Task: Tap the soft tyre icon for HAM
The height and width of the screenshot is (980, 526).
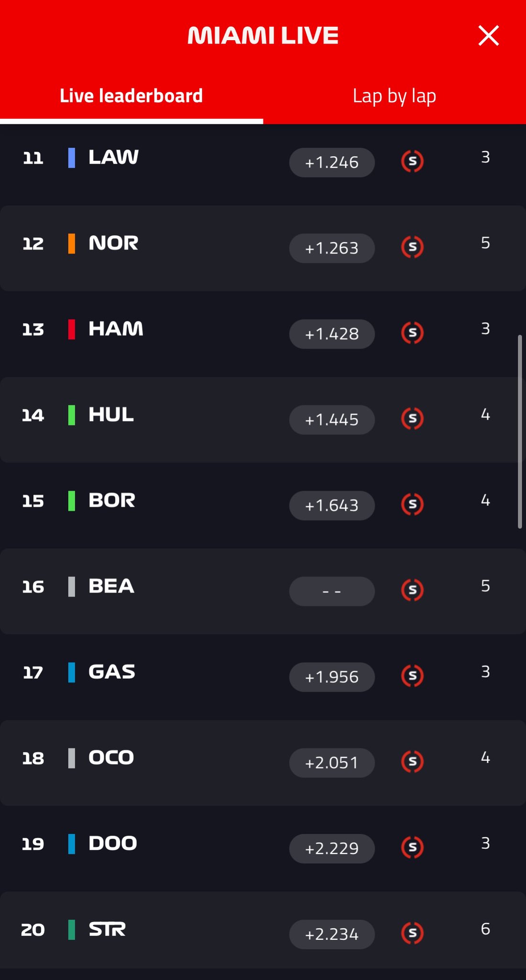Action: (412, 333)
